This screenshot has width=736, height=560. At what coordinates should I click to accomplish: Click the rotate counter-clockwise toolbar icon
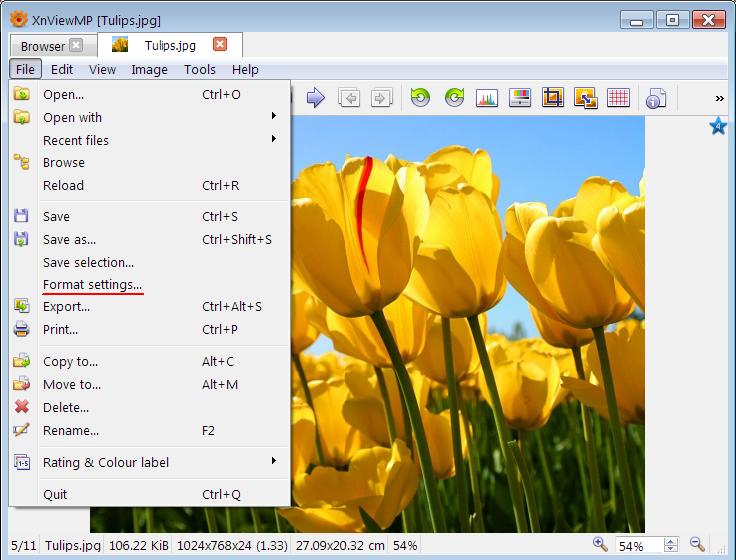(420, 97)
